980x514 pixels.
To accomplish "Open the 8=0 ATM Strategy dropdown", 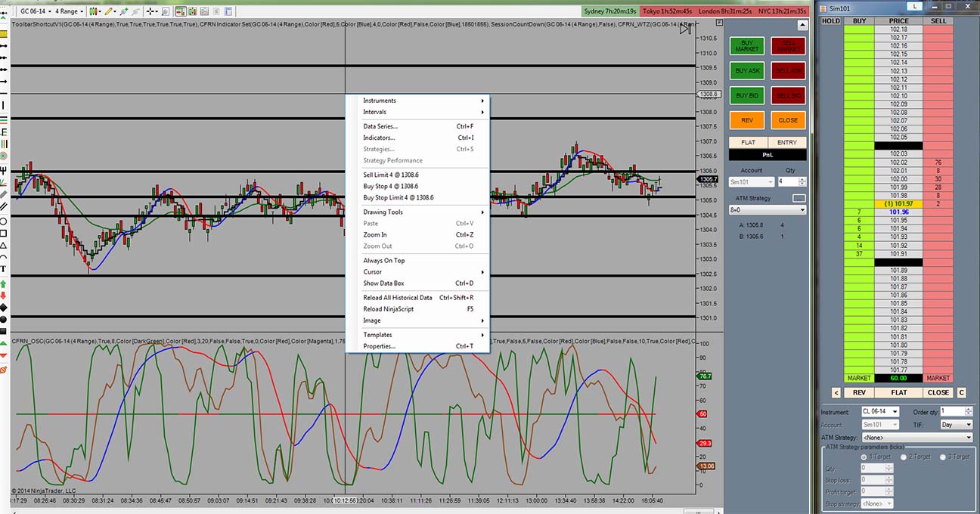I will point(768,209).
